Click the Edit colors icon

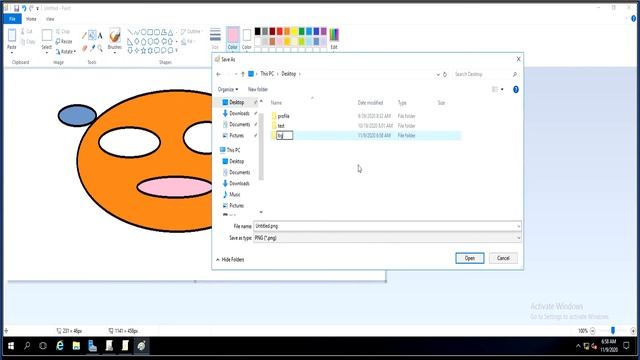coord(334,35)
